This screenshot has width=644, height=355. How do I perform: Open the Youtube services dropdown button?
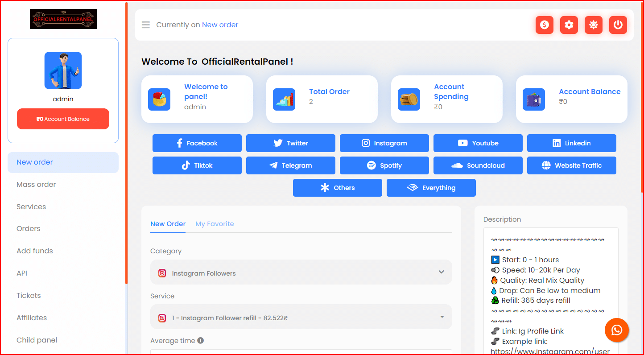click(x=478, y=143)
